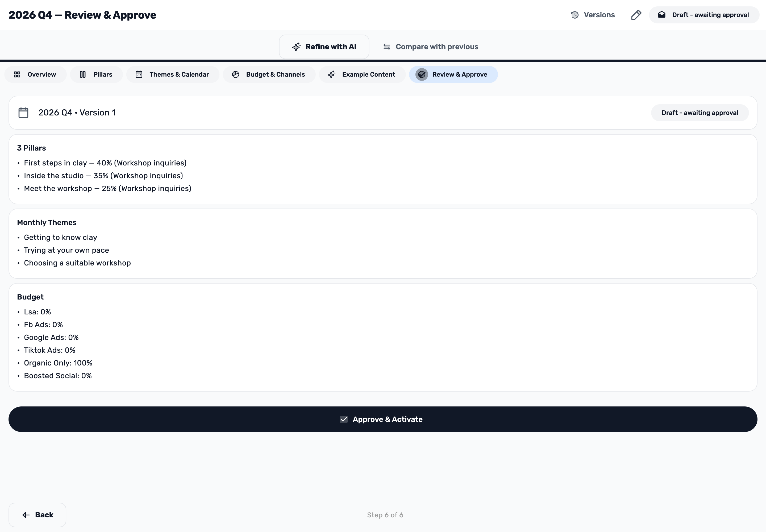Click the 2026 Q4 — Review & Approve page title
The image size is (766, 532).
(x=82, y=15)
